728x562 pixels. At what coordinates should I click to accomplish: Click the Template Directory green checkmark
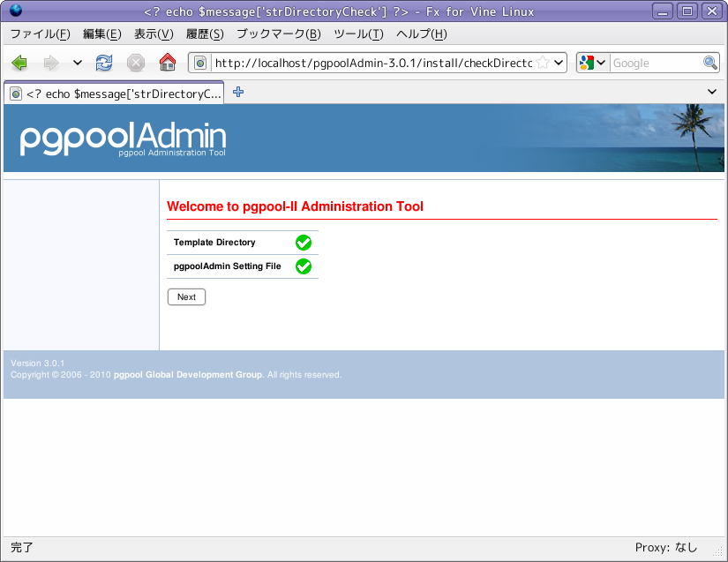304,243
